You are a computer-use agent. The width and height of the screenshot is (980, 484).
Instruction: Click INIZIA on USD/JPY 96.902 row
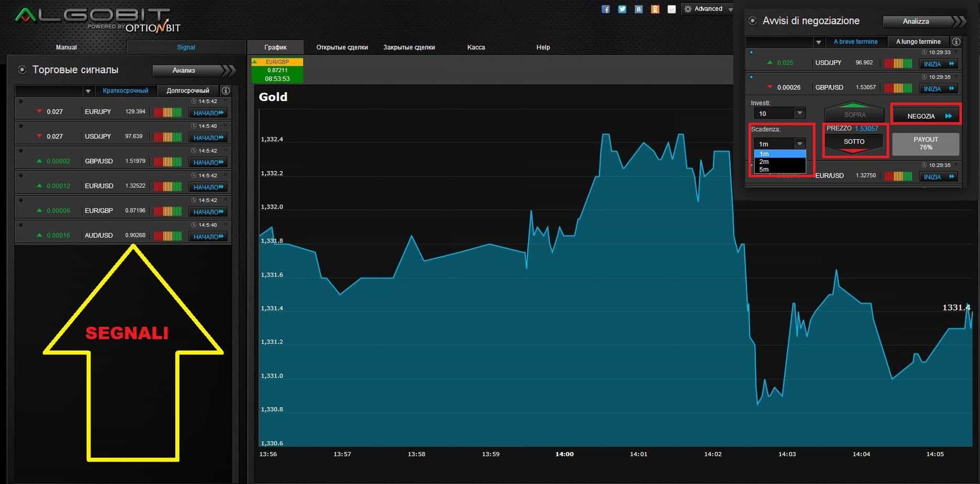coord(939,64)
